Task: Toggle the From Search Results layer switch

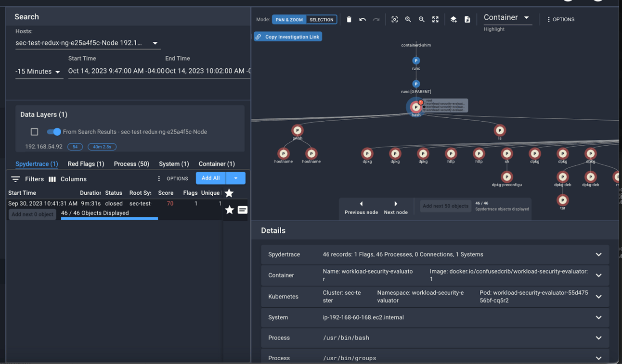Action: [x=54, y=132]
